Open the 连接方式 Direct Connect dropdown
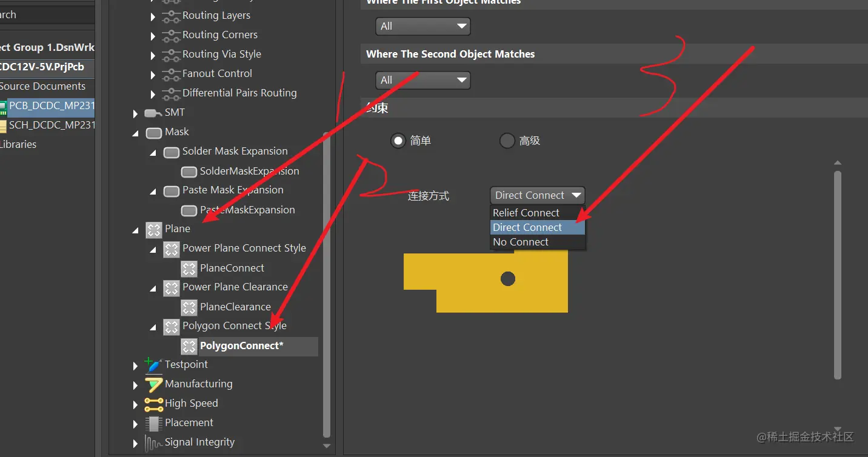 point(538,195)
